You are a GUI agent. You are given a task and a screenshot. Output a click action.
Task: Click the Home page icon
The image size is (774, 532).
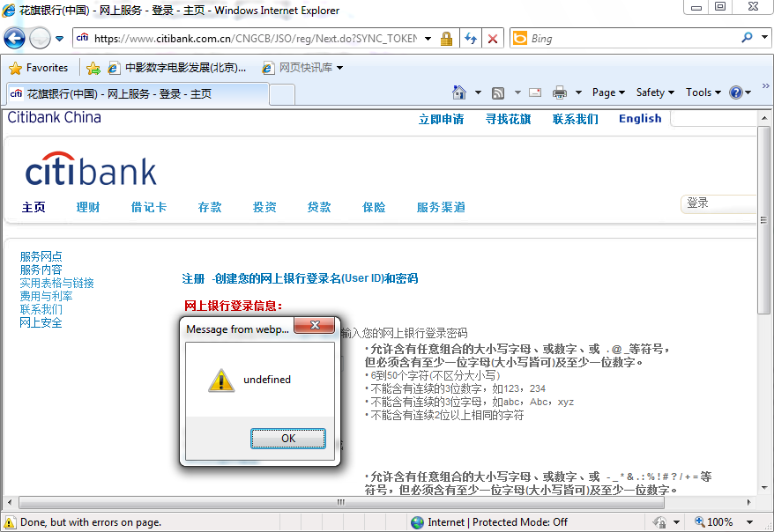pyautogui.click(x=459, y=92)
